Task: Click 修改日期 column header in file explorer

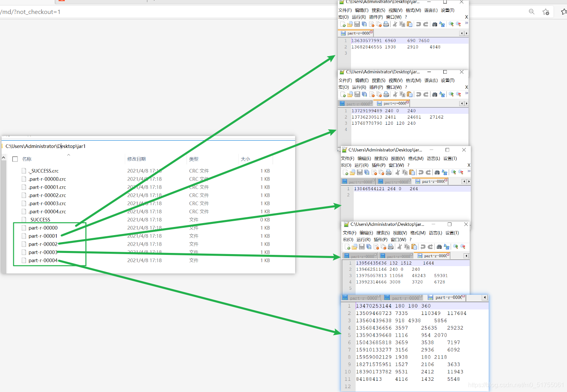Action: point(137,159)
